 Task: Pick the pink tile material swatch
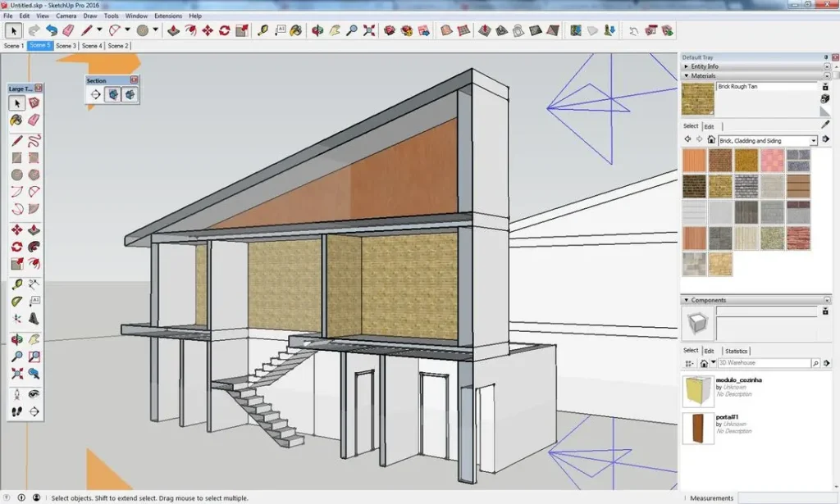tap(772, 160)
